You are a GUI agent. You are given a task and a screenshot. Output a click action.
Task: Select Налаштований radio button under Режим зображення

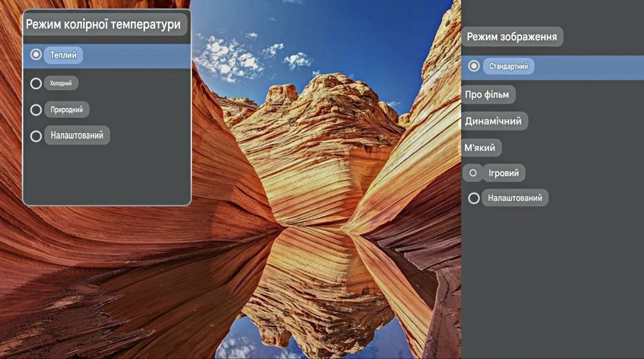click(473, 198)
